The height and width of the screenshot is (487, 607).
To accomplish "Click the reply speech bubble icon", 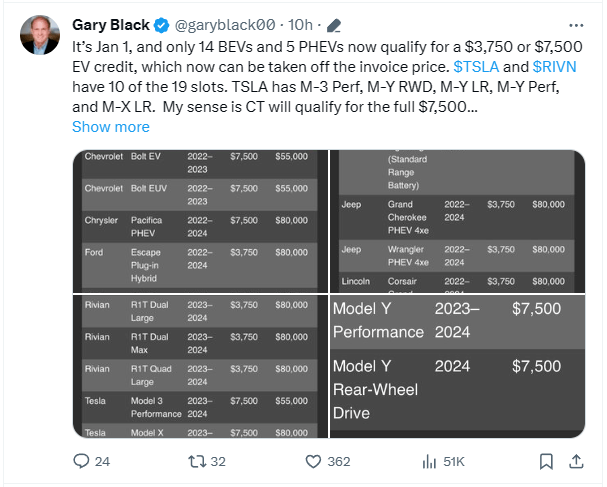I will 82,461.
